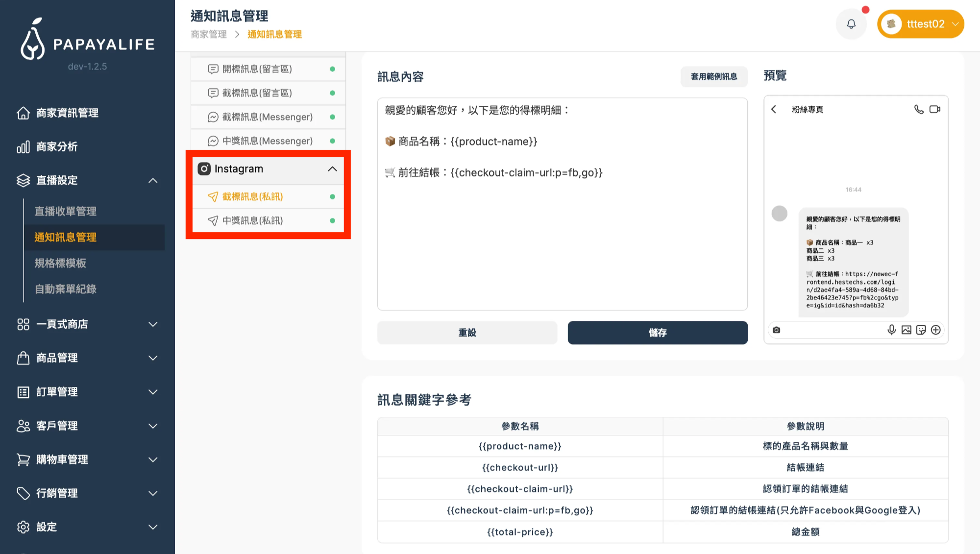The height and width of the screenshot is (554, 980).
Task: Click the back arrow in preview header
Action: (774, 109)
